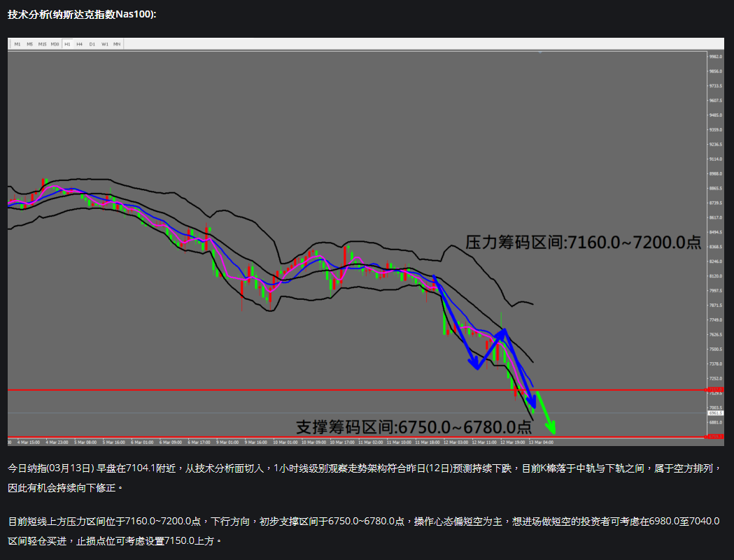Click the 6881.0 price axis label
Screen dimensions: 734x560
pyautogui.click(x=716, y=422)
